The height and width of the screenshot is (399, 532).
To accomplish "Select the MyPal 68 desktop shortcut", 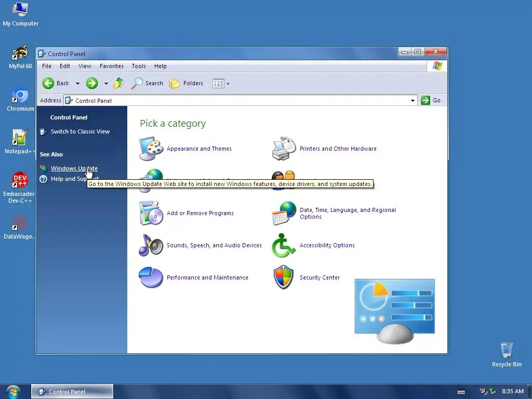I will point(20,57).
